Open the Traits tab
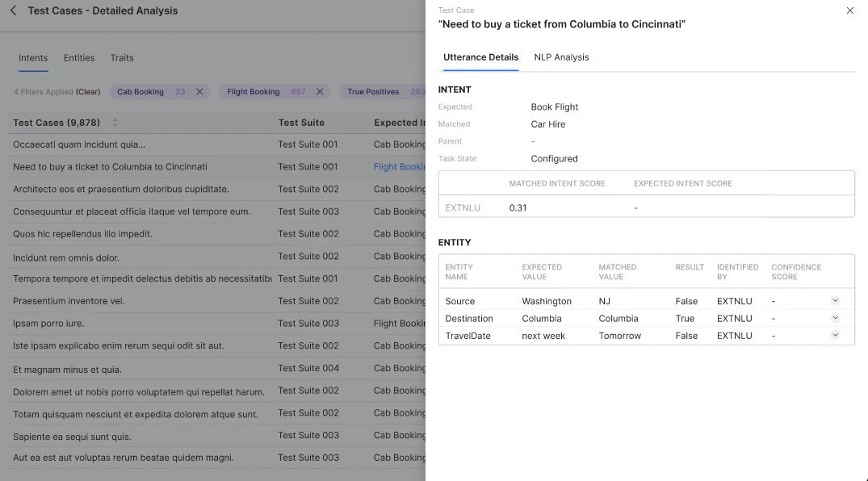The height and width of the screenshot is (481, 868). pos(122,58)
